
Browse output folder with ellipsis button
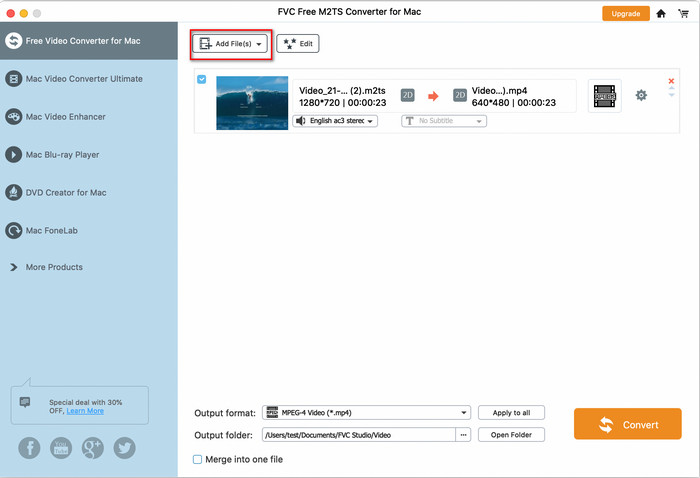click(x=463, y=435)
